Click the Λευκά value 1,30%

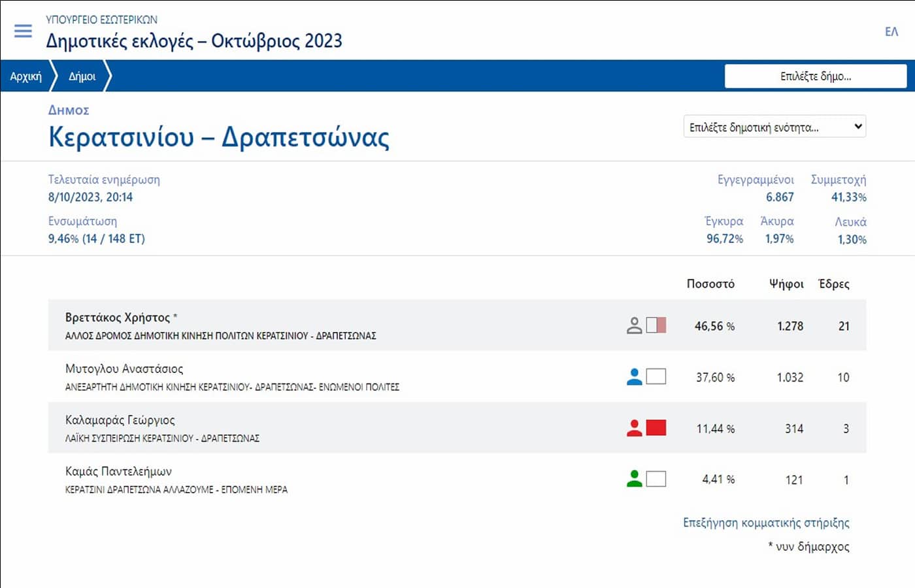[x=852, y=240]
